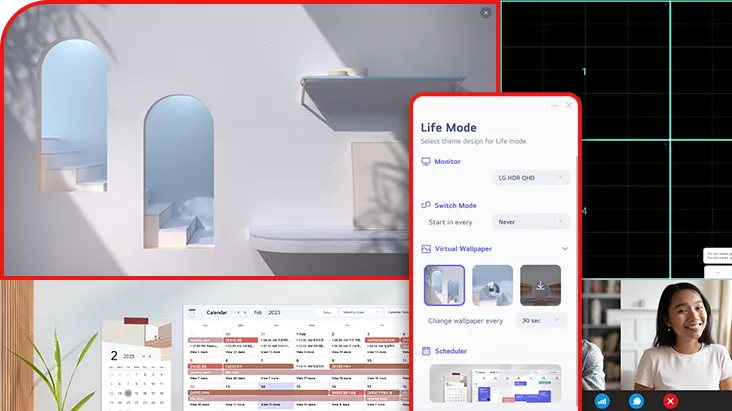Viewport: 732px width, 411px height.
Task: Click the download wallpaper icon thumbnail
Action: [x=540, y=285]
